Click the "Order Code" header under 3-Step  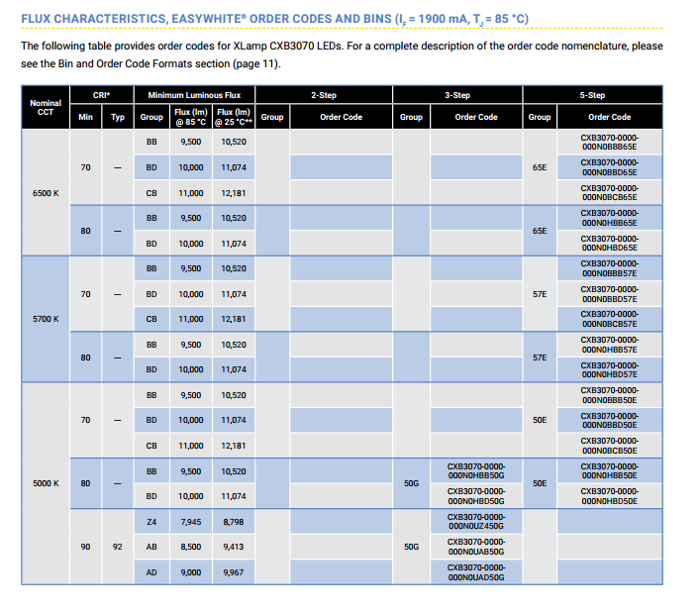476,117
